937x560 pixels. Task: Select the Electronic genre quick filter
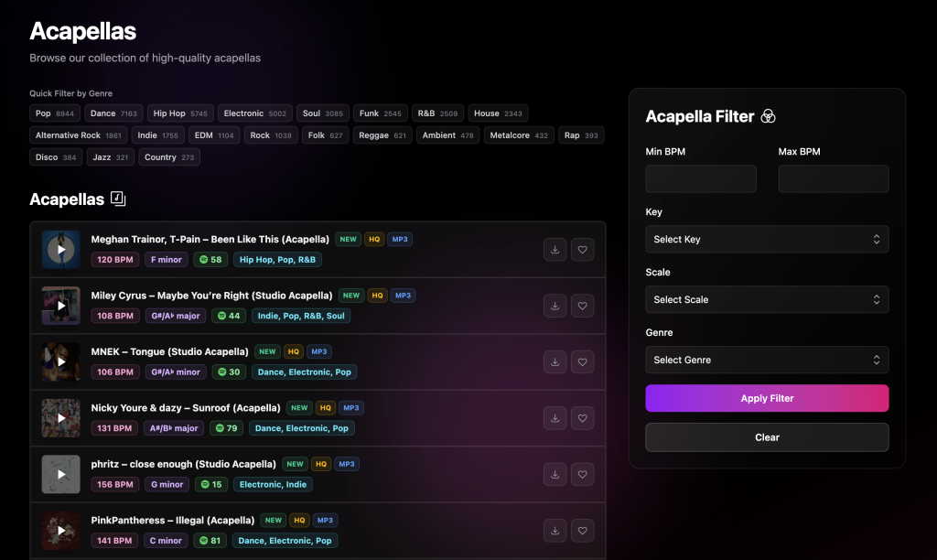(x=254, y=113)
